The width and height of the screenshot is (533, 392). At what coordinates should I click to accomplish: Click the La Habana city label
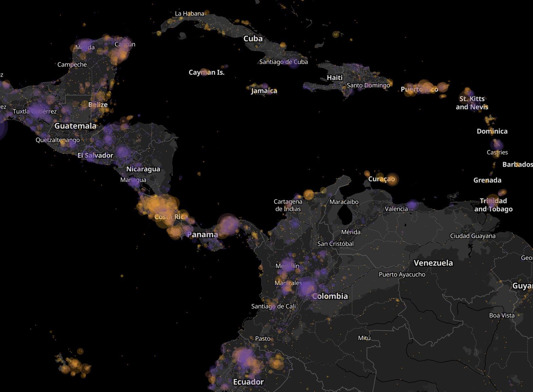(x=190, y=14)
